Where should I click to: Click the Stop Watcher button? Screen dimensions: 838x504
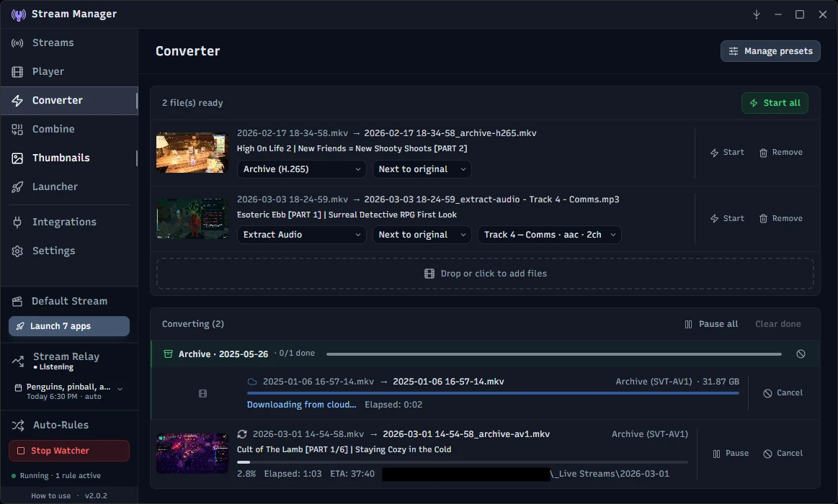pos(69,451)
